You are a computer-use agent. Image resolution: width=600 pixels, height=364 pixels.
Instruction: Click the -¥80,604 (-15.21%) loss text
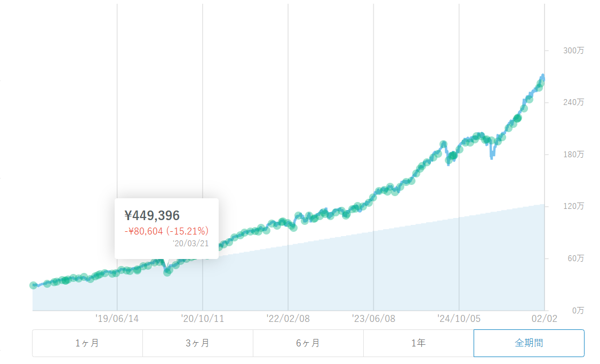click(x=166, y=231)
